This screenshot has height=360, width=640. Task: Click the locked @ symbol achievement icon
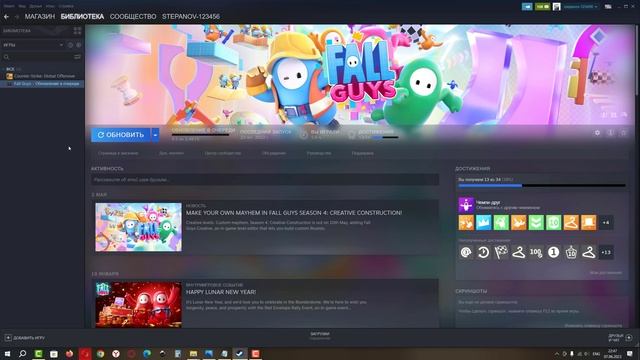pyautogui.click(x=466, y=252)
